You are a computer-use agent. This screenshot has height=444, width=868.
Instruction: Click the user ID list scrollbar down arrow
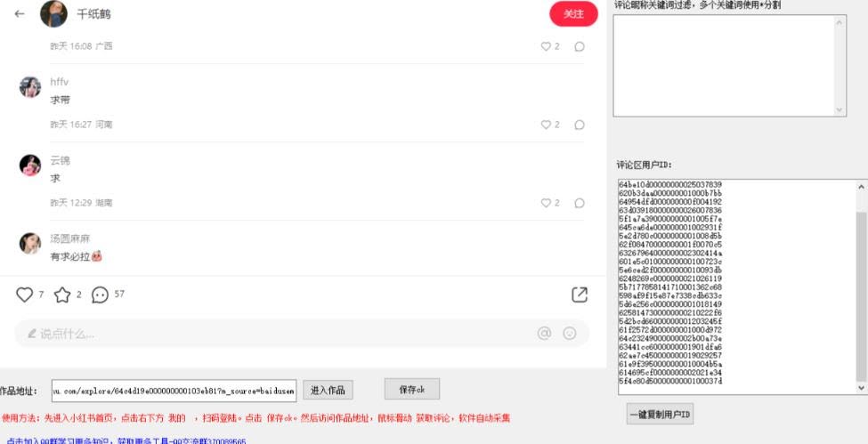click(x=861, y=388)
